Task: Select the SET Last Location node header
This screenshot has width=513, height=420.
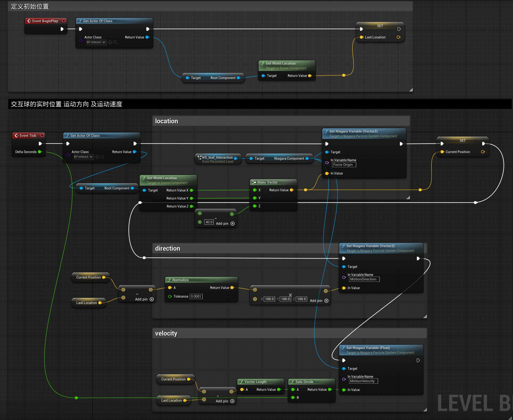Action: click(x=380, y=26)
